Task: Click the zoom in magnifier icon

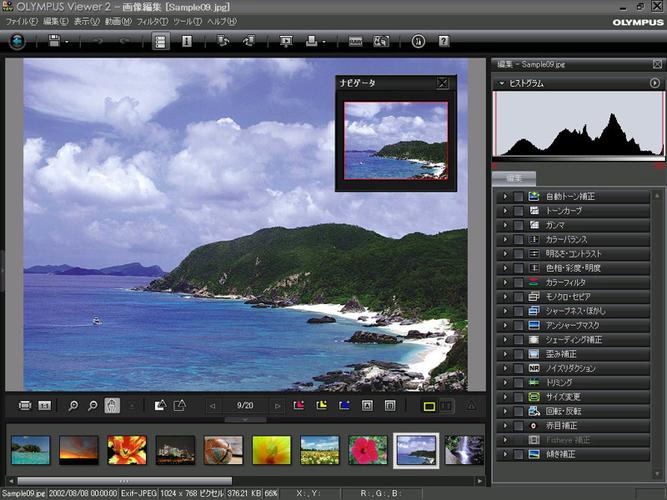Action: point(73,405)
